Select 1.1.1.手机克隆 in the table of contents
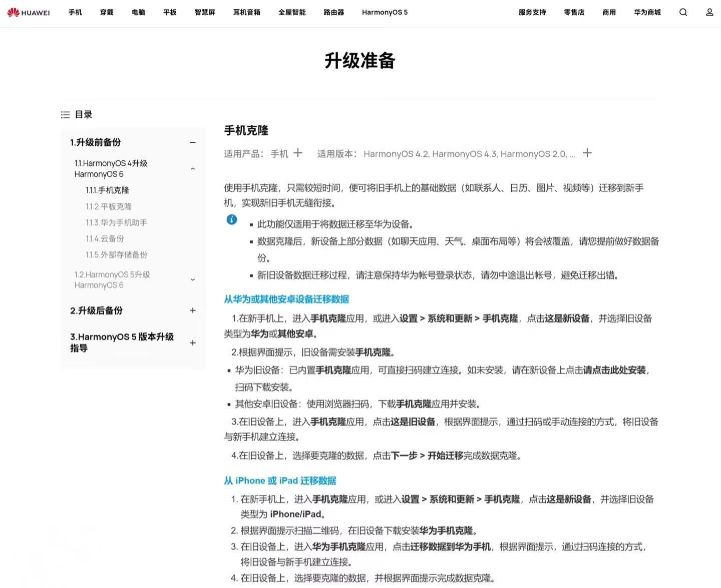Viewport: 721px width, 588px height. point(107,190)
